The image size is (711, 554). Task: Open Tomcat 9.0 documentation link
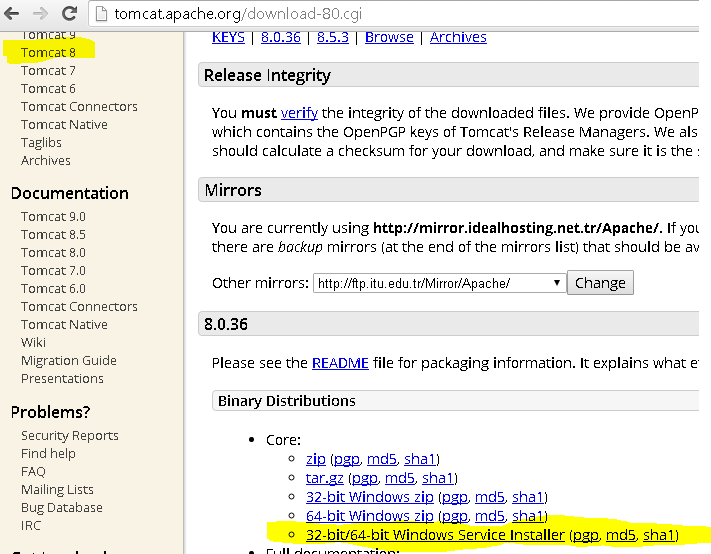(53, 217)
